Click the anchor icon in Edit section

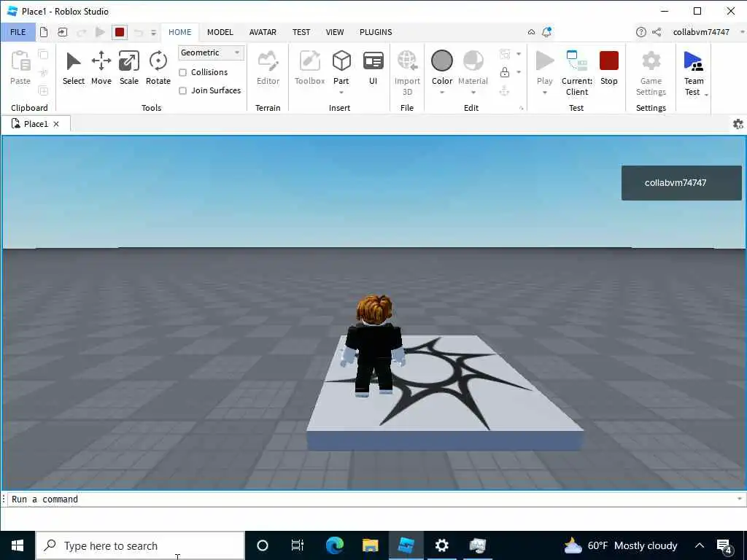(x=505, y=90)
